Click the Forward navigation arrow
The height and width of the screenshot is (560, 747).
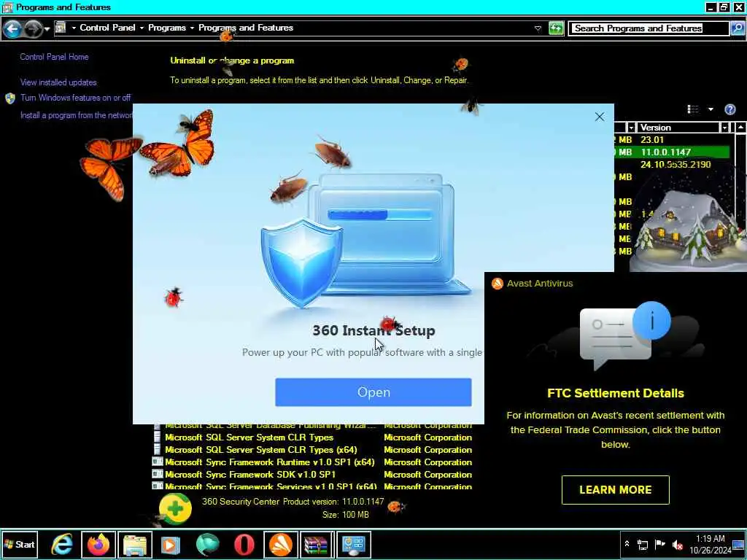33,29
